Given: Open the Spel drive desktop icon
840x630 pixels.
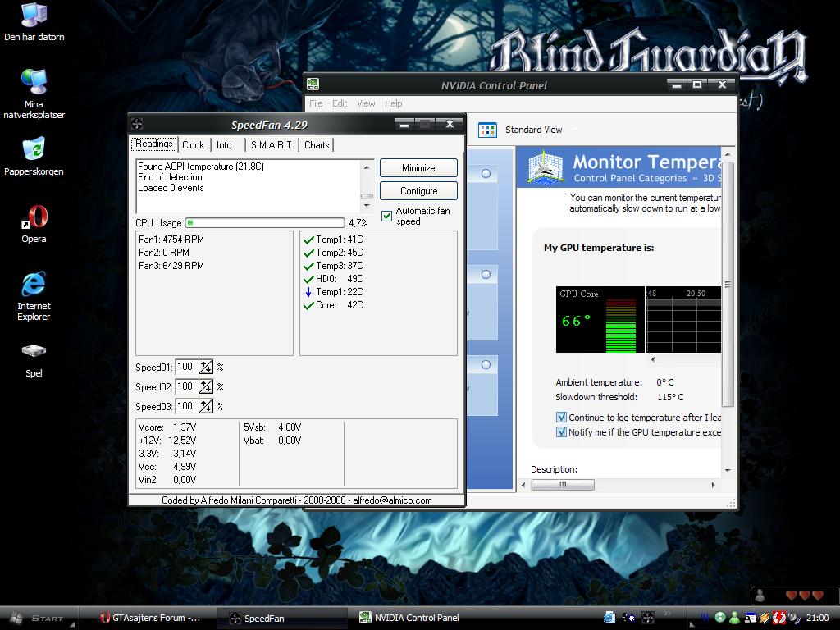Looking at the screenshot, I should tap(34, 359).
